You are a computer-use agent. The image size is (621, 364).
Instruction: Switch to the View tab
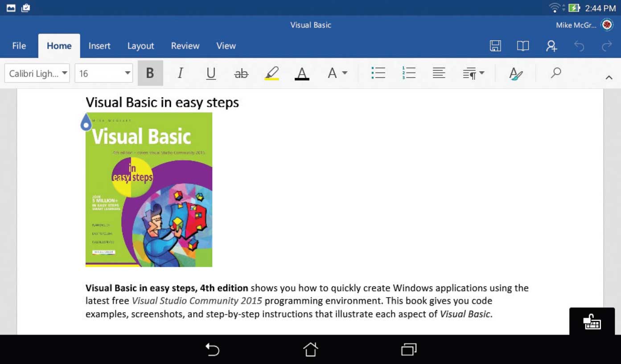[x=226, y=45]
